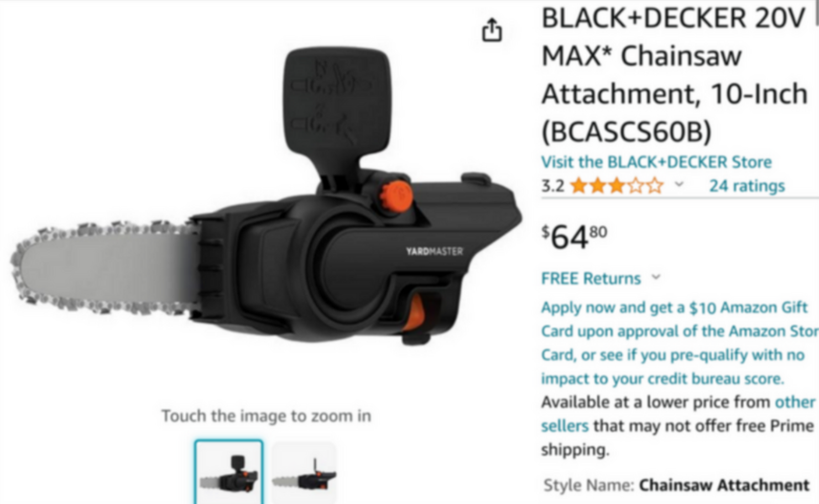Viewport: 819px width, 504px height.
Task: Open the FREE Returns details
Action: pyautogui.click(x=591, y=278)
